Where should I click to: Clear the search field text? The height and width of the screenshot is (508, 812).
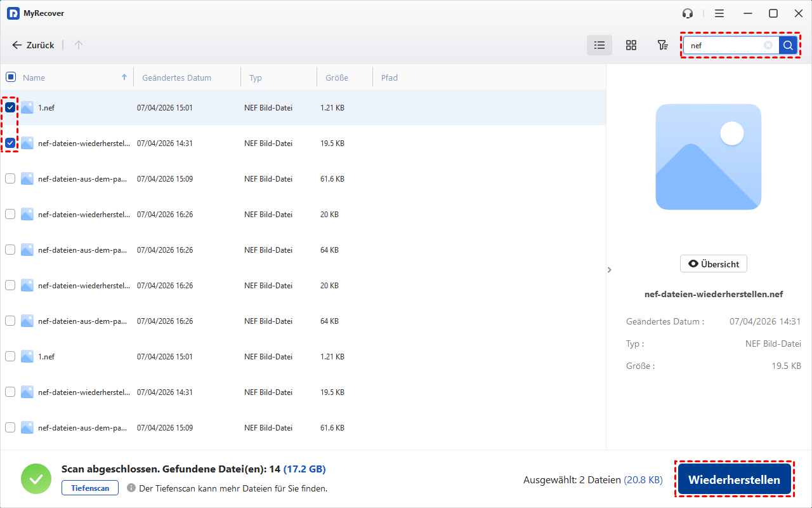[x=768, y=45]
